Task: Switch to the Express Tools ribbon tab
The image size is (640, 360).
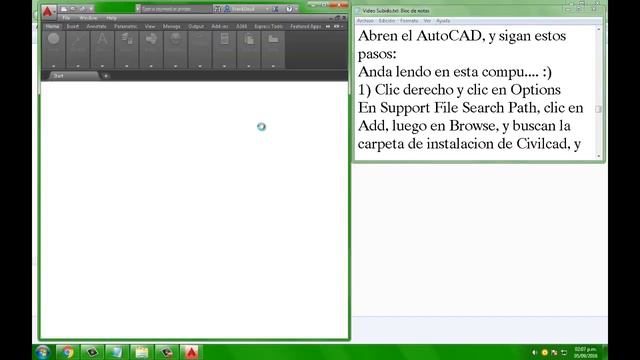Action: (x=269, y=26)
